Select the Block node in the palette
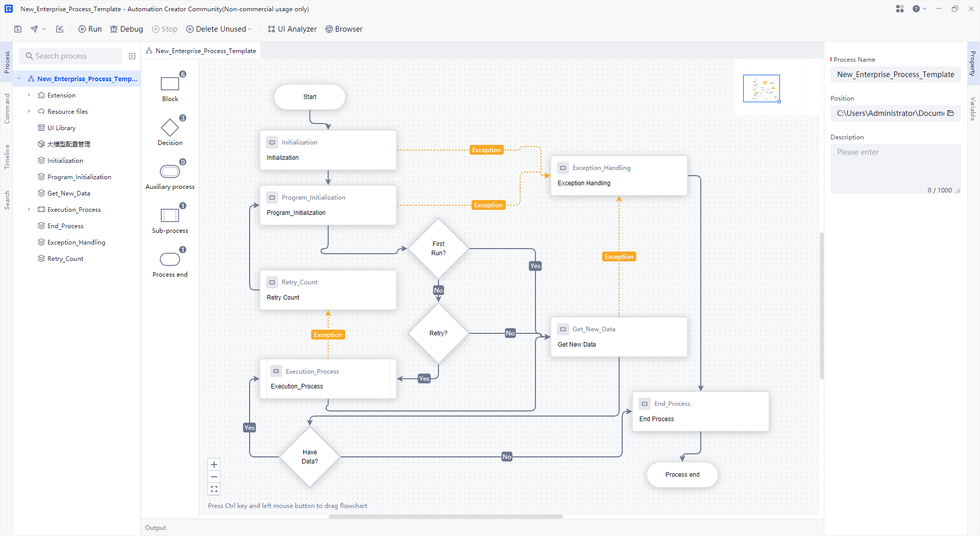 click(169, 84)
